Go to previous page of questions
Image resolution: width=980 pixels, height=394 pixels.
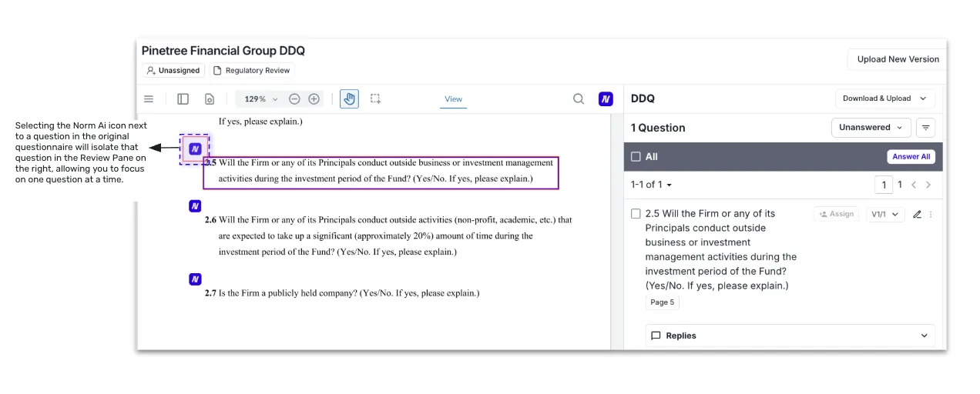point(914,185)
